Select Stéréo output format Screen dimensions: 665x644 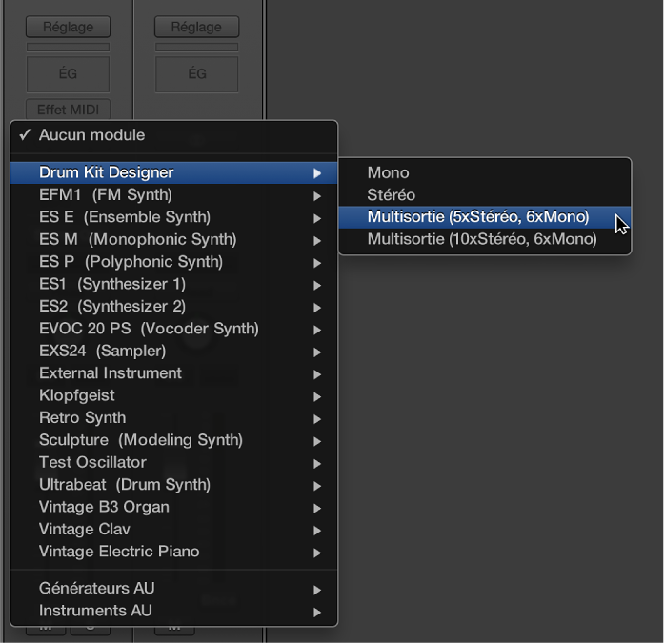pyautogui.click(x=485, y=195)
